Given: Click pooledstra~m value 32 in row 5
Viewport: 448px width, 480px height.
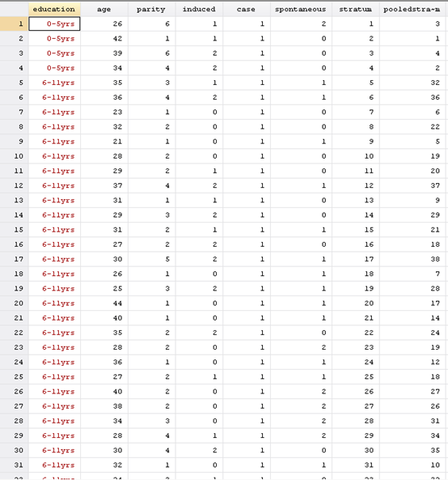Looking at the screenshot, I should [x=412, y=83].
